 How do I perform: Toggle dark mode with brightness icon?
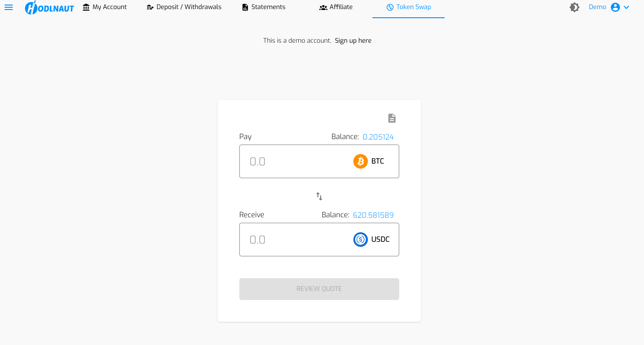pos(575,7)
